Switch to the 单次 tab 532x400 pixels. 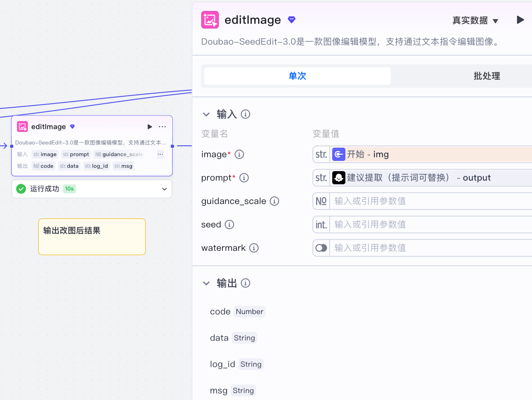pyautogui.click(x=297, y=76)
